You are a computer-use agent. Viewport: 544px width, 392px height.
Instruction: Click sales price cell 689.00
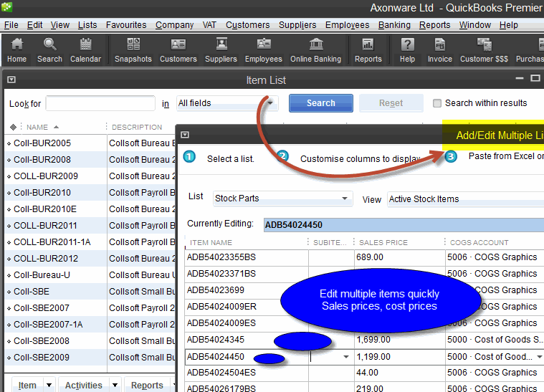370,257
